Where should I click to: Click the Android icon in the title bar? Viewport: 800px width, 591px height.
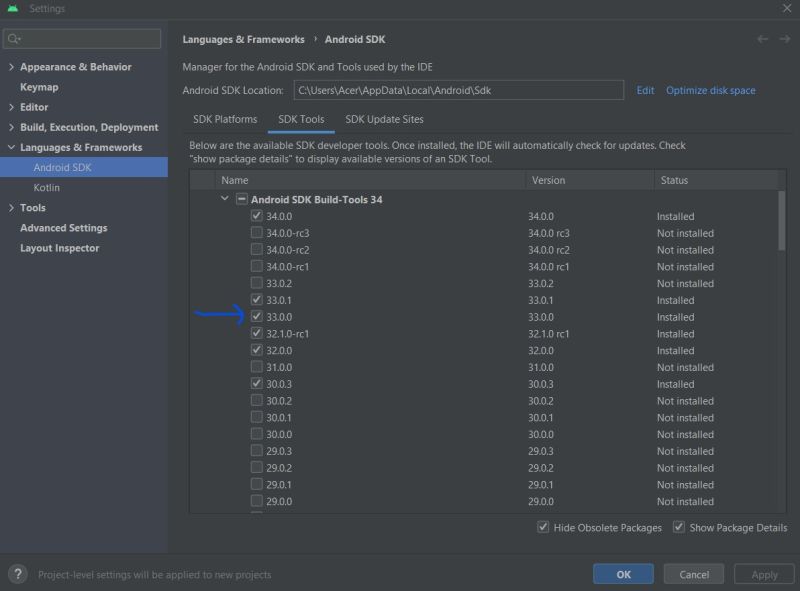click(x=12, y=8)
